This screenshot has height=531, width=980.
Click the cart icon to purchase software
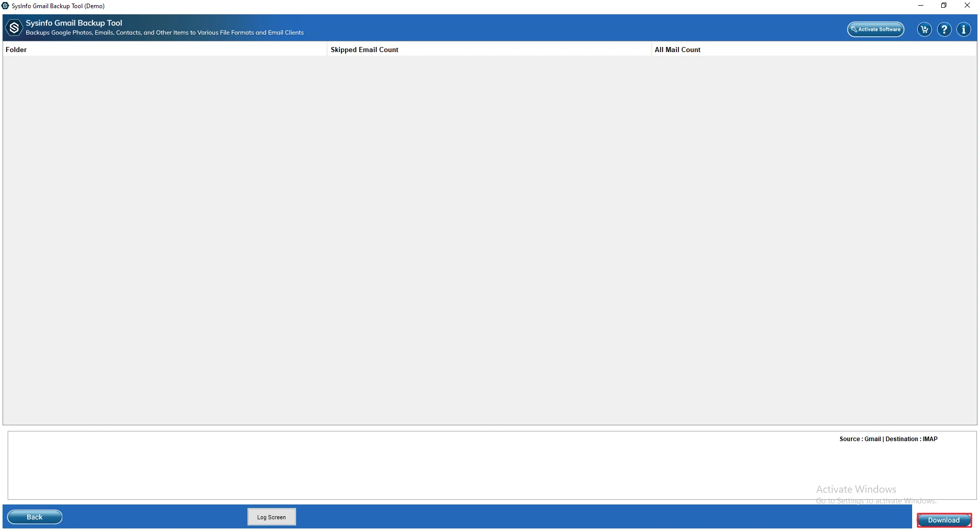924,30
